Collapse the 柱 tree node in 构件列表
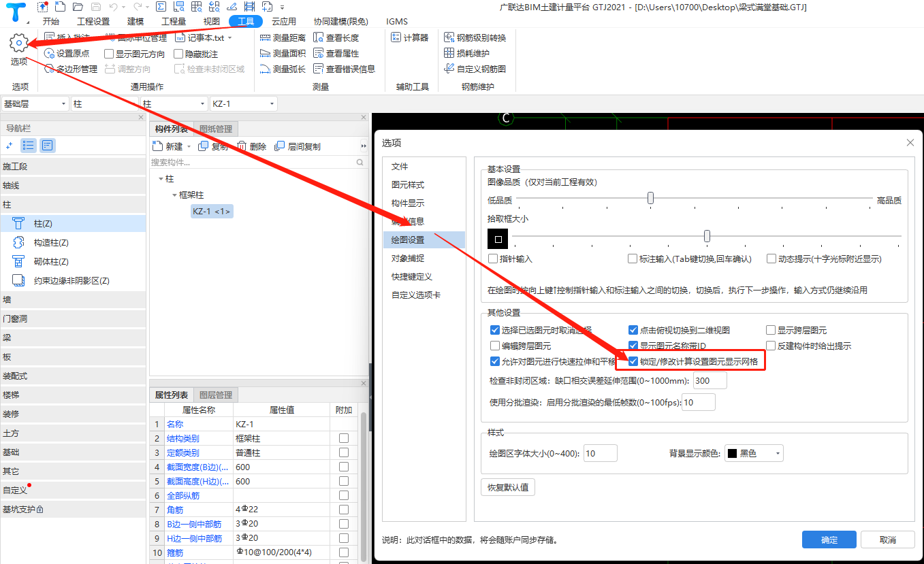The height and width of the screenshot is (564, 924). (x=161, y=178)
